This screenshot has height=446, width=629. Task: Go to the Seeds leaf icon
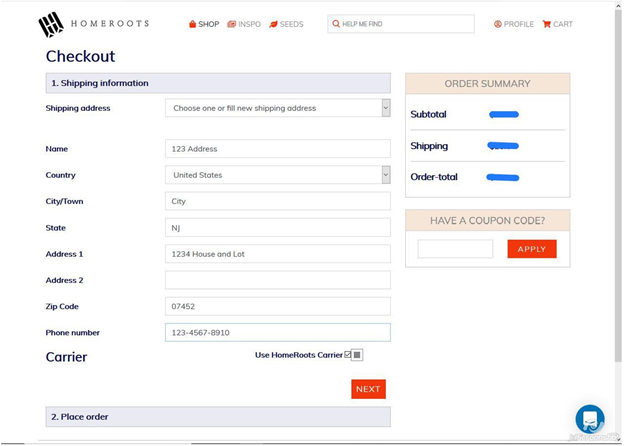tap(273, 24)
